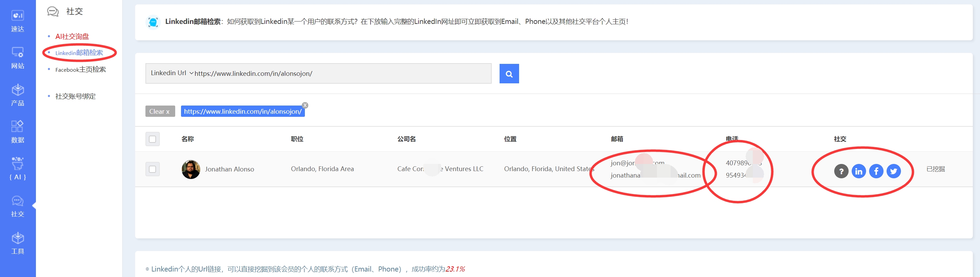Open the { AI } sidebar section
The image size is (980, 277).
[17, 168]
